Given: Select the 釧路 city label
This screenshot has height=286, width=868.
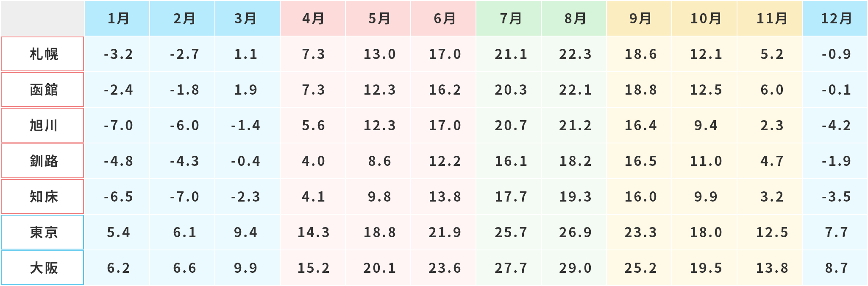Looking at the screenshot, I should pyautogui.click(x=43, y=161).
